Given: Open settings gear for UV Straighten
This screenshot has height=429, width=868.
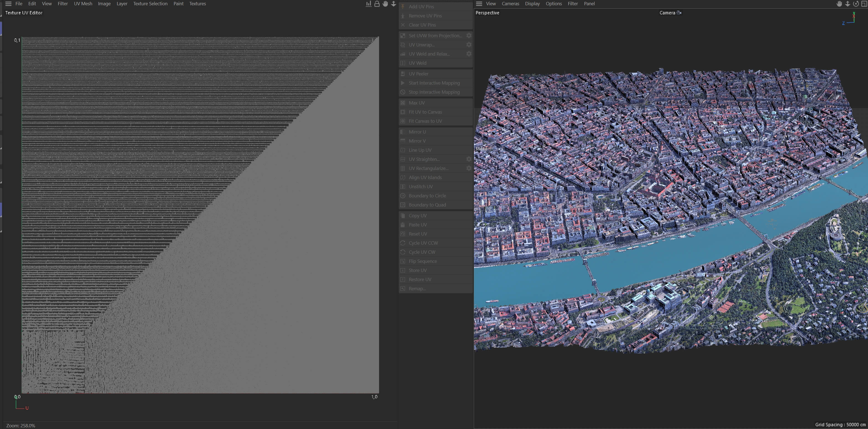Looking at the screenshot, I should [469, 159].
